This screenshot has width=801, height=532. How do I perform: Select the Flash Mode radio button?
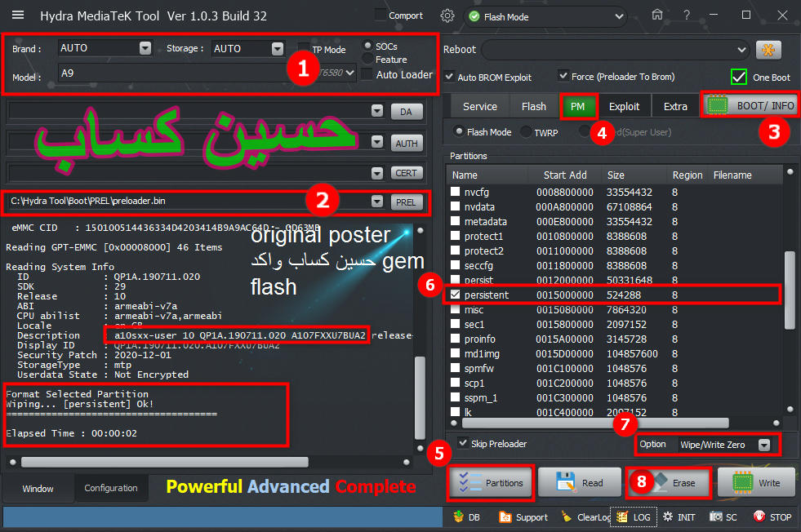(459, 131)
